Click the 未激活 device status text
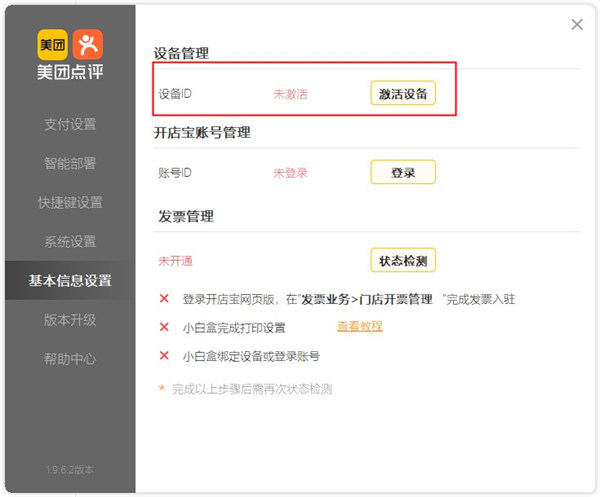Image resolution: width=600 pixels, height=497 pixels. tap(290, 95)
